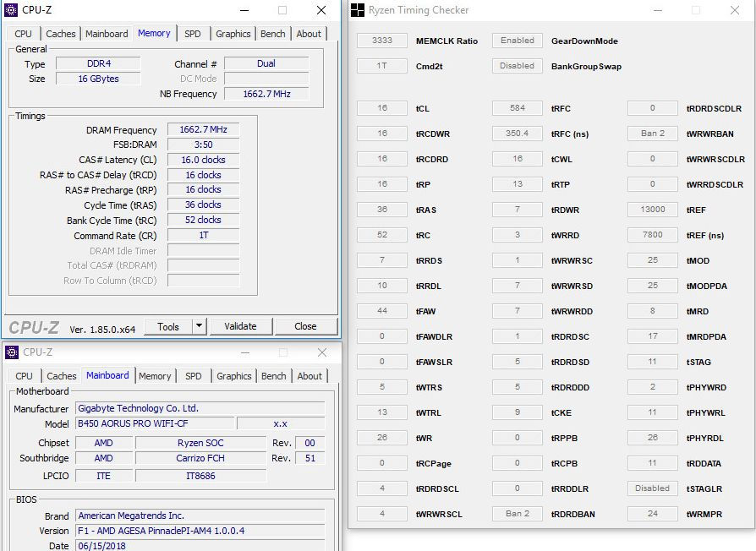Click the GearDownMode Enabled field
756x551 pixels.
[517, 41]
